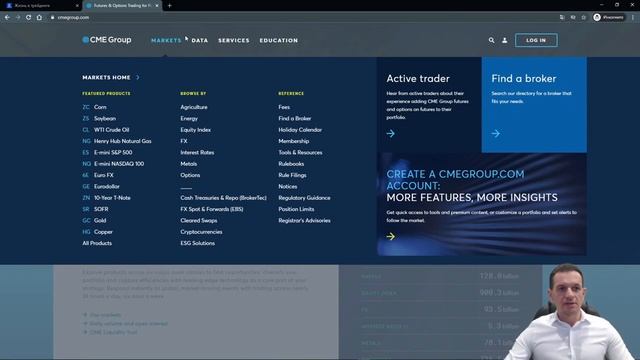Open E-mini S&P 500 product
The height and width of the screenshot is (360, 640).
[113, 152]
